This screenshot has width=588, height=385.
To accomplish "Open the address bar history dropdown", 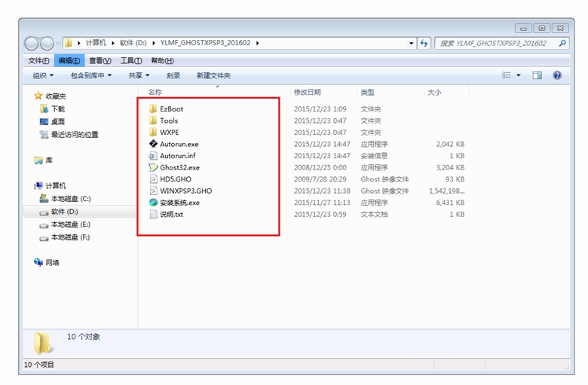I will 411,44.
